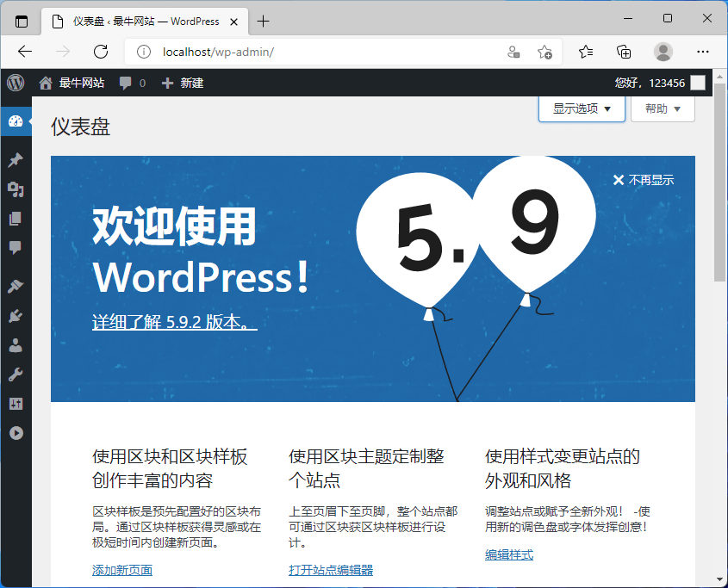The width and height of the screenshot is (728, 588).
Task: Open Comments sidebar icon
Action: pyautogui.click(x=16, y=247)
